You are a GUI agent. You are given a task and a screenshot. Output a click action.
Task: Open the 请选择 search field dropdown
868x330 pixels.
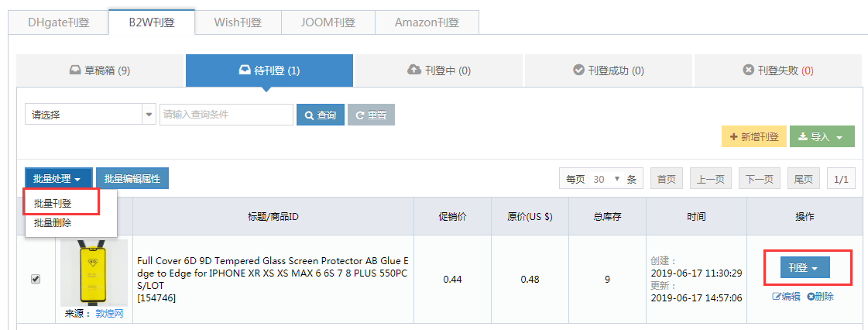[x=91, y=115]
